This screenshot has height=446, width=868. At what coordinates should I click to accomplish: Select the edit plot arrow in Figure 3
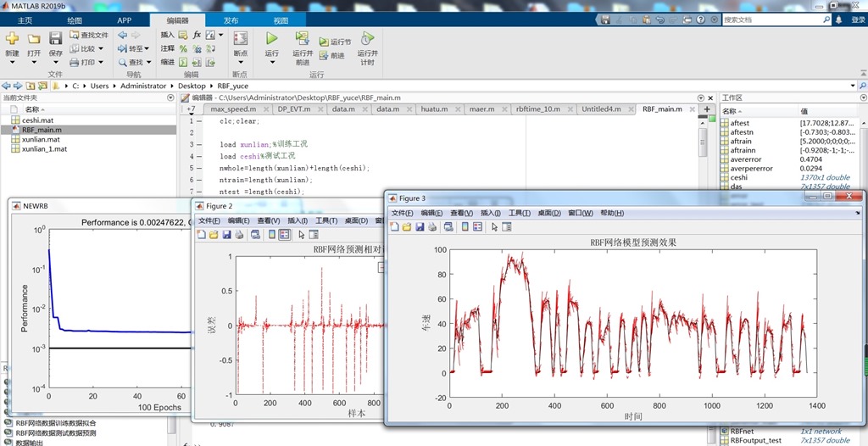tap(495, 226)
